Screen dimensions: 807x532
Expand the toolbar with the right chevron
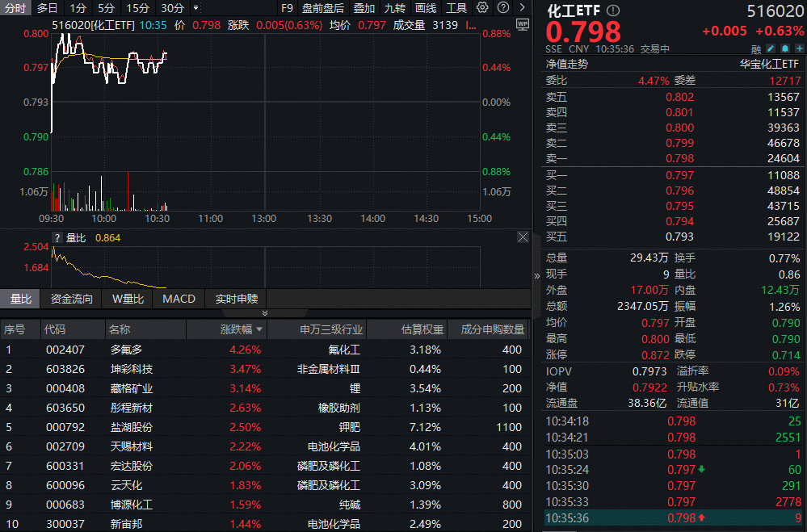522,7
